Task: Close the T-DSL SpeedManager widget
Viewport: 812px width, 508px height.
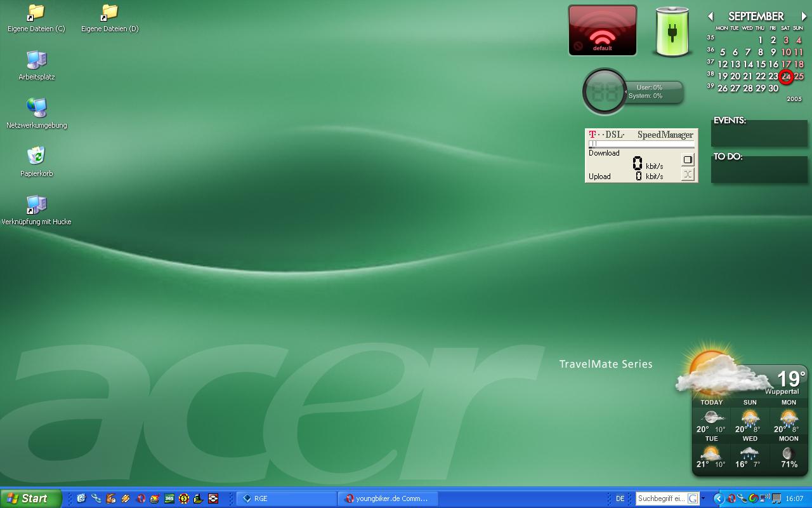Action: coord(688,175)
